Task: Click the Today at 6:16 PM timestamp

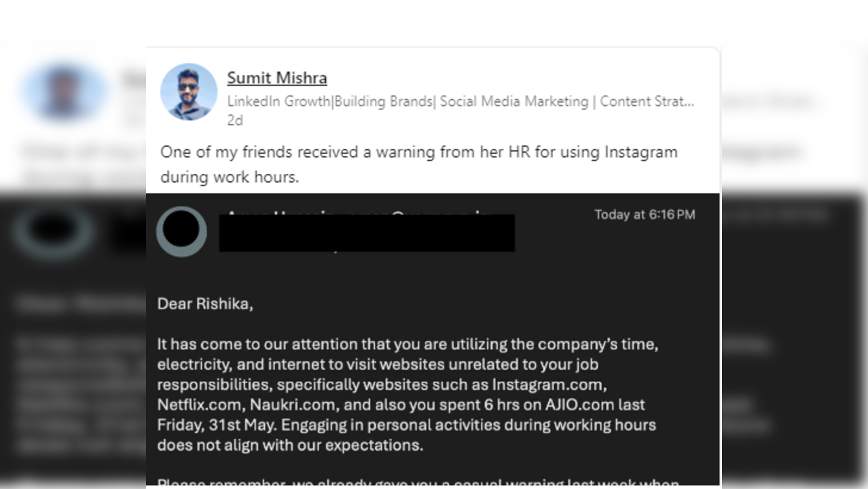Action: tap(645, 215)
